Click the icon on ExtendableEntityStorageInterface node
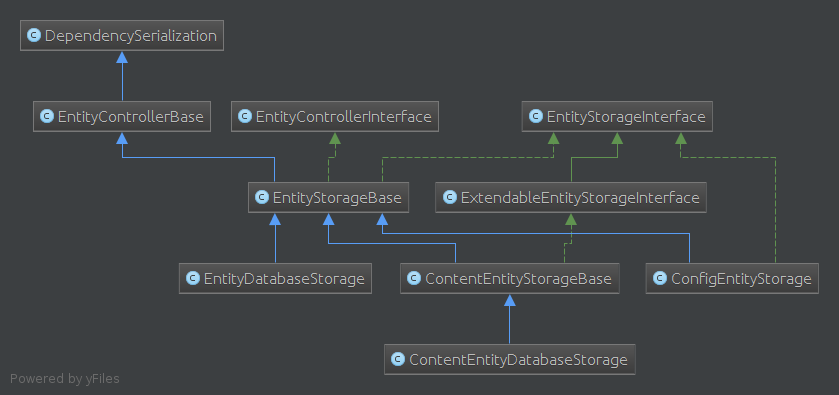This screenshot has height=395, width=839. pos(449,198)
